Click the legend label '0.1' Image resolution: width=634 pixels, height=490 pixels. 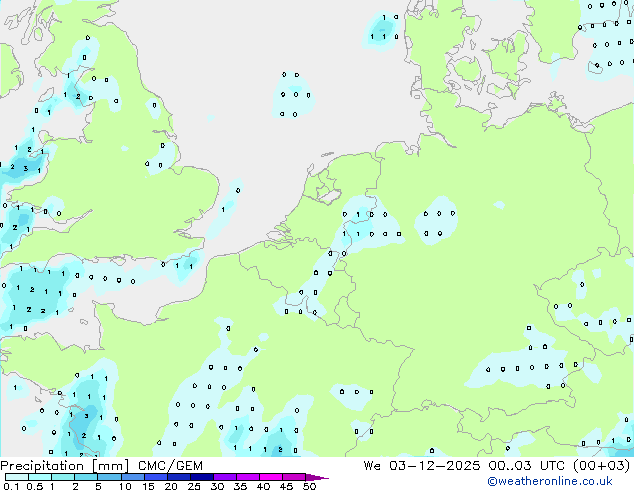pos(11,486)
